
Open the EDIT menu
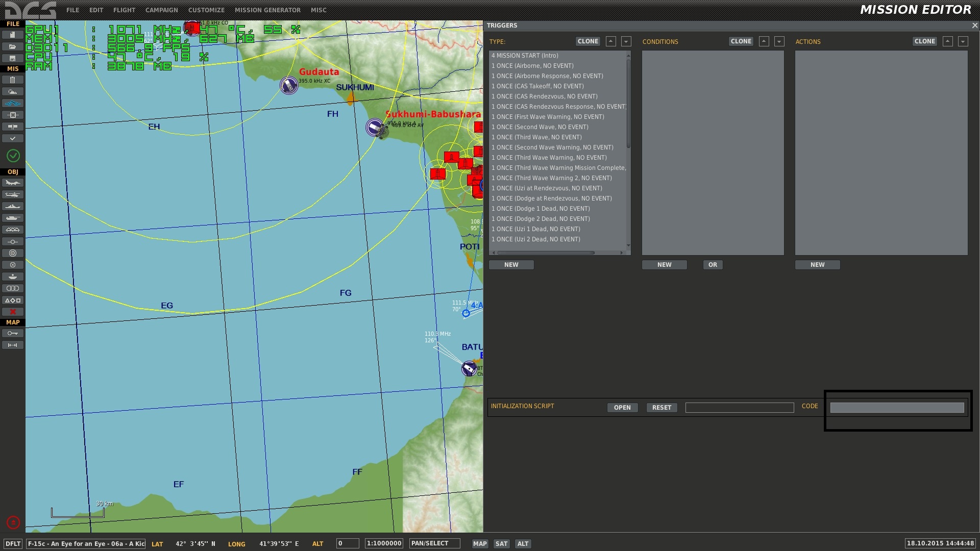[x=96, y=10]
